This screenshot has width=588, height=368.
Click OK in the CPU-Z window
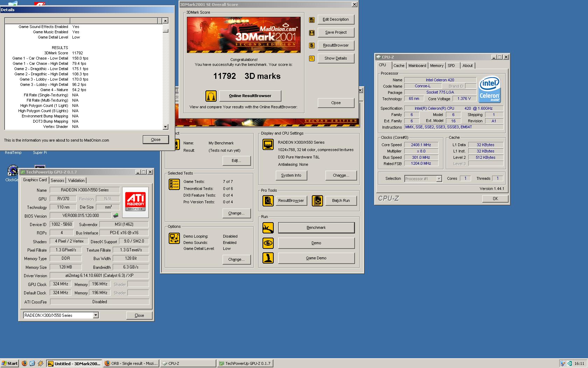tap(495, 199)
